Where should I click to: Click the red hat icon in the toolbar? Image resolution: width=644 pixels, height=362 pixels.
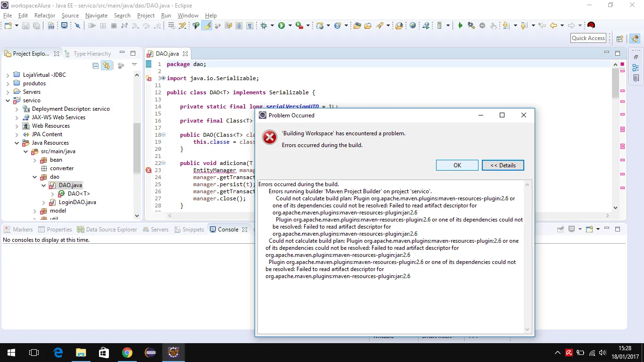point(591,26)
